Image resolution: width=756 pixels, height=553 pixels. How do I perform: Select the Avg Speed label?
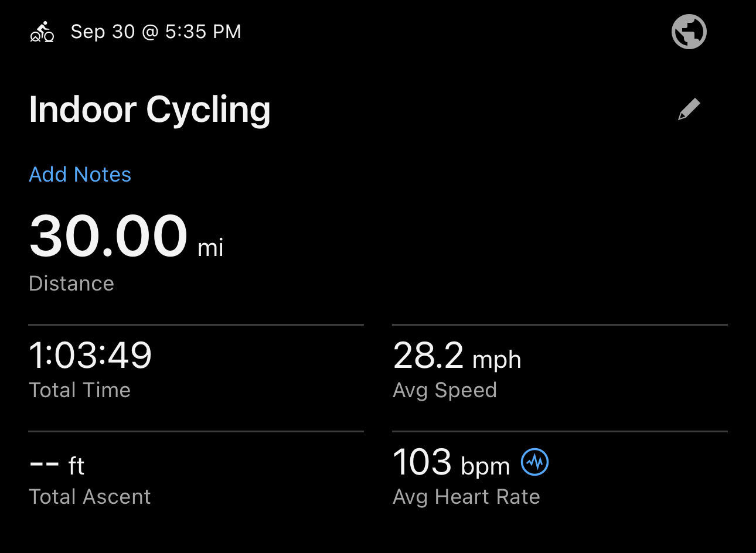pos(445,390)
